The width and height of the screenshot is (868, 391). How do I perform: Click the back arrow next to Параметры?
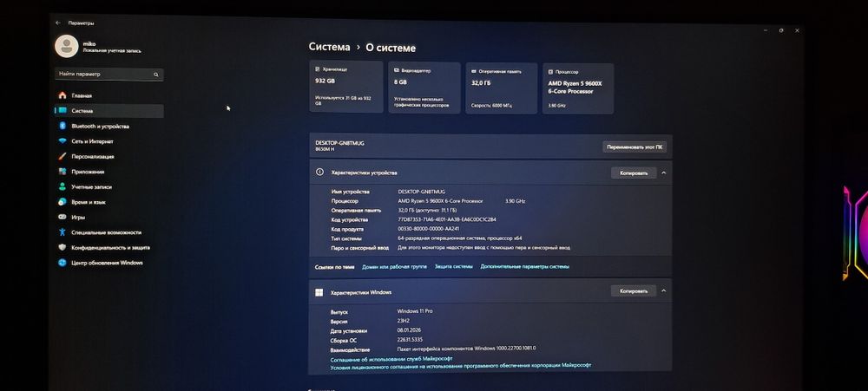(58, 23)
